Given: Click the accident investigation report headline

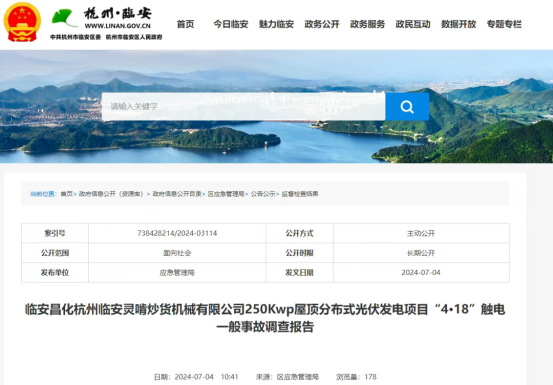Looking at the screenshot, I should (x=265, y=318).
